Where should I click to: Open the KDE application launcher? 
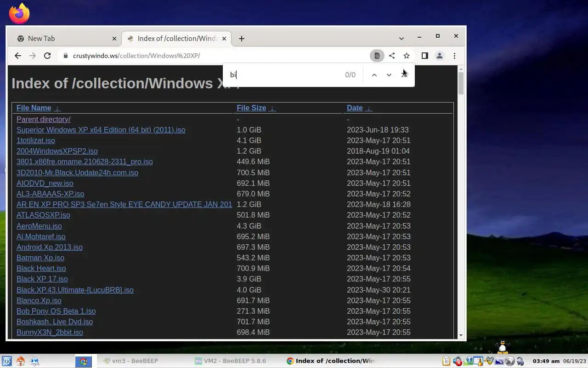coord(6,361)
